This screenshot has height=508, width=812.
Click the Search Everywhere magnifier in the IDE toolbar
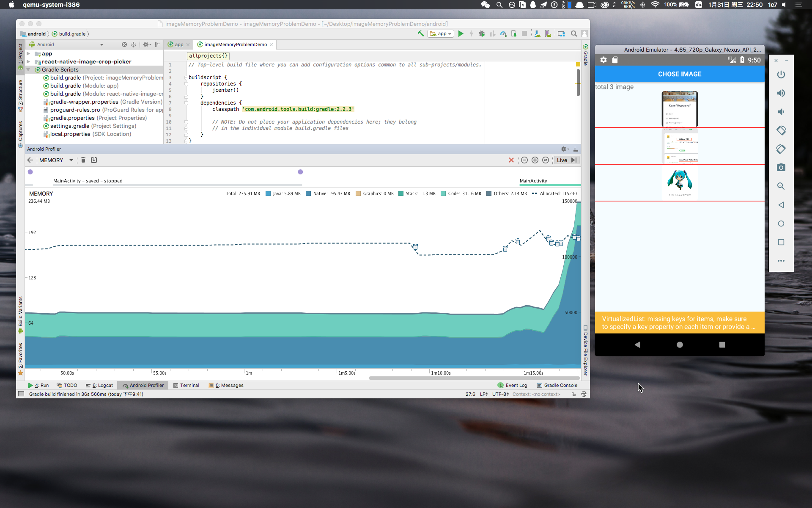(574, 33)
